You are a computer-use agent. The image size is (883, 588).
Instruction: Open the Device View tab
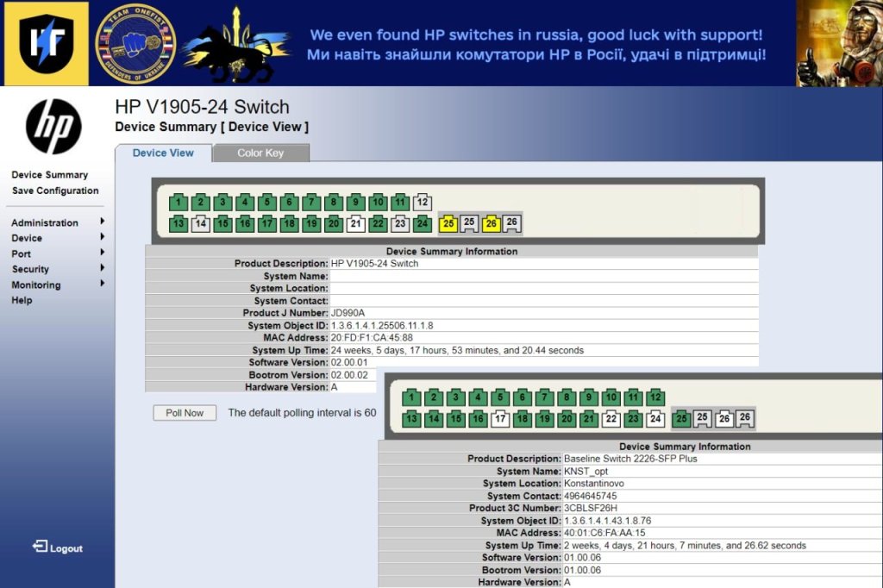(163, 153)
